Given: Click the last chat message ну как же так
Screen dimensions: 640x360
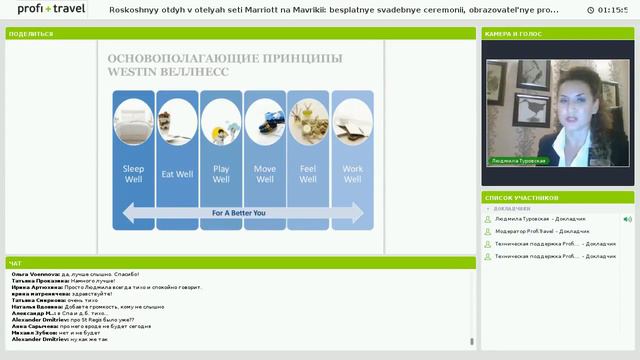Looking at the screenshot, I should (x=60, y=340).
